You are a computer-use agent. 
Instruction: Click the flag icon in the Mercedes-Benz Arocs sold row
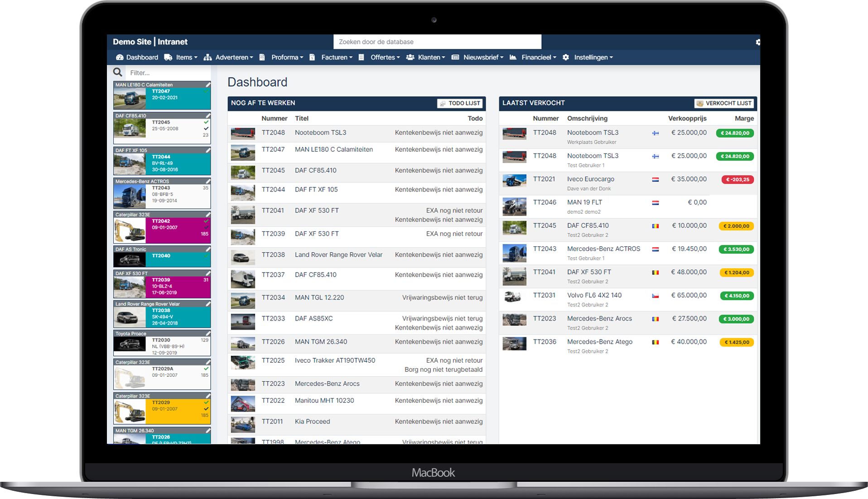tap(656, 319)
